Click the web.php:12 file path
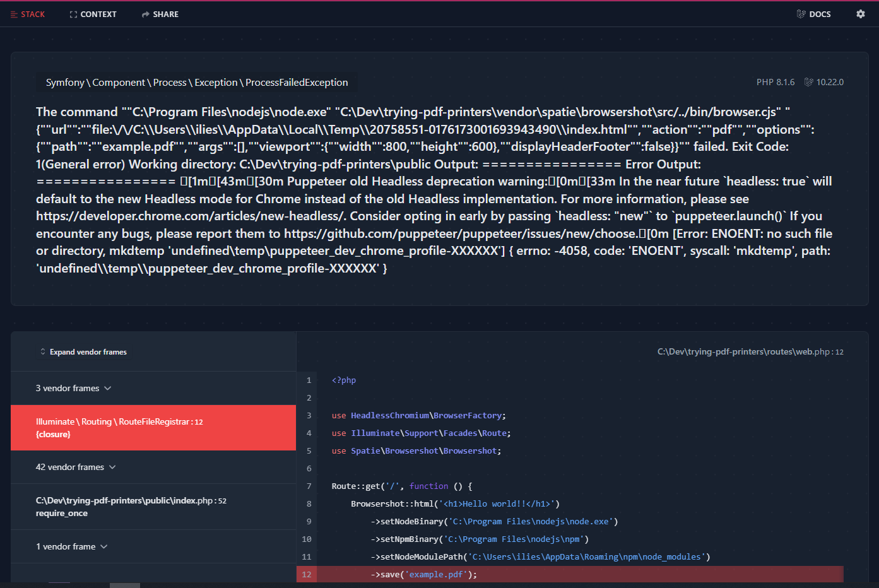The height and width of the screenshot is (588, 879). [x=750, y=351]
